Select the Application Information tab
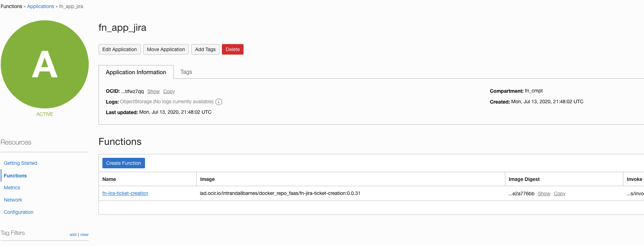The image size is (644, 246). coord(136,72)
